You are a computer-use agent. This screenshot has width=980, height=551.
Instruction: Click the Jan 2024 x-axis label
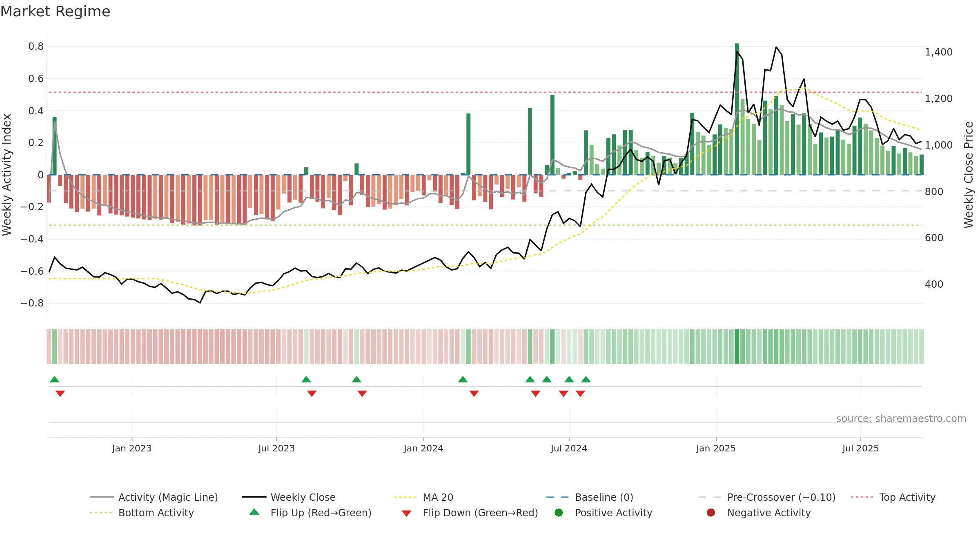(423, 448)
